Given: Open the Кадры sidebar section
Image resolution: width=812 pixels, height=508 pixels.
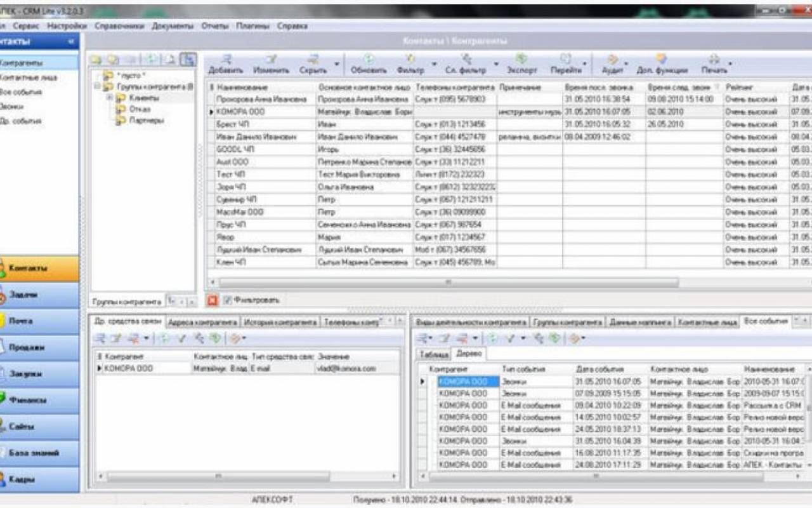Looking at the screenshot, I should [39, 479].
